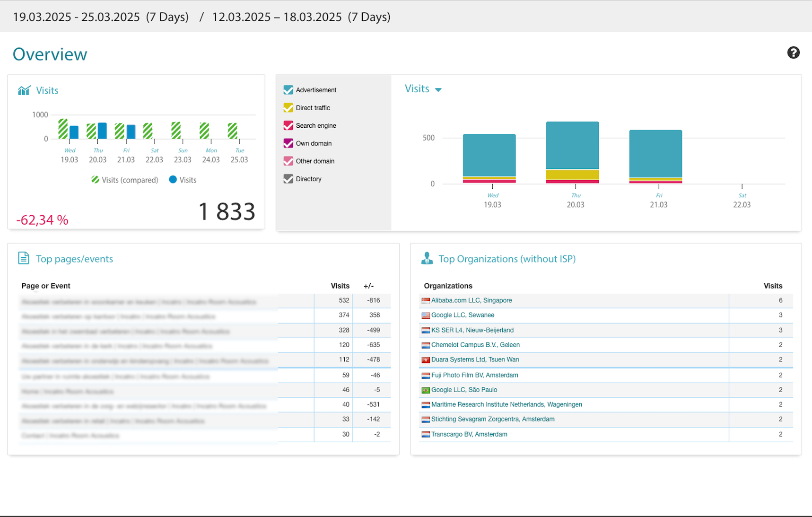Click the flag beside Maritime Research Institute Netherlands
Screen dimensions: 812x517
(426, 405)
